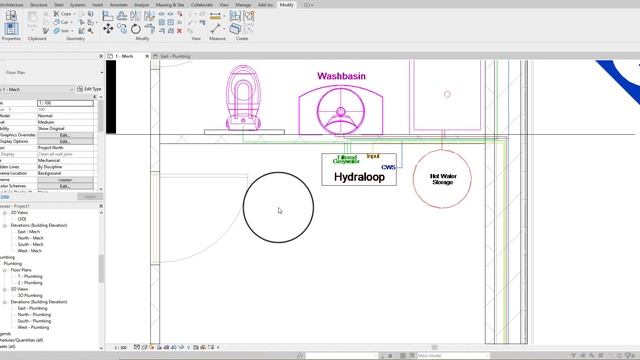Click the Properties palette vertical scrollbar
Image resolution: width=640 pixels, height=360 pixels.
(x=101, y=116)
